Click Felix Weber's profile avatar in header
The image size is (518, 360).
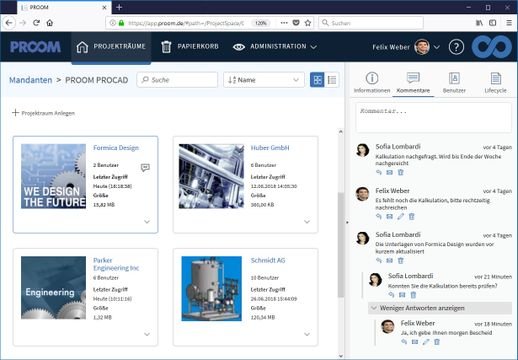point(422,47)
